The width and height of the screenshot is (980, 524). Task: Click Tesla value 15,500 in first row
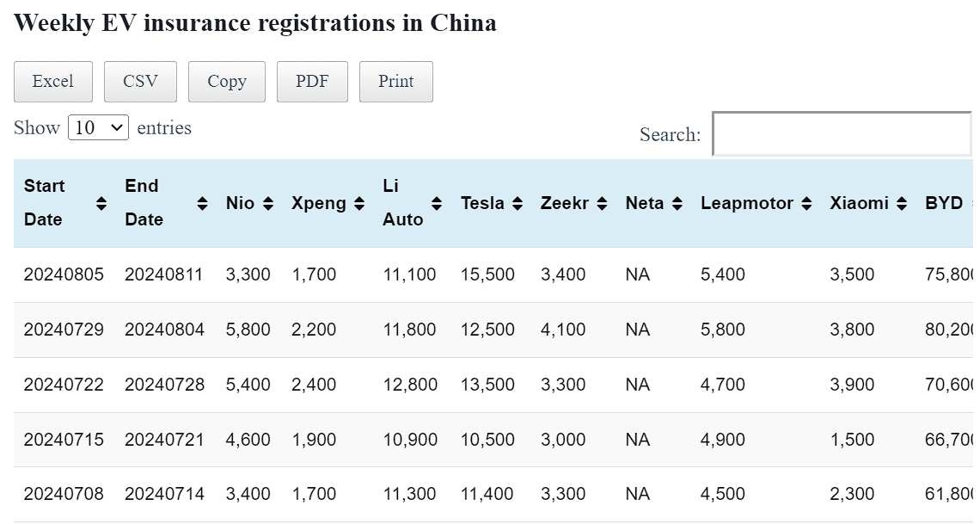(487, 274)
